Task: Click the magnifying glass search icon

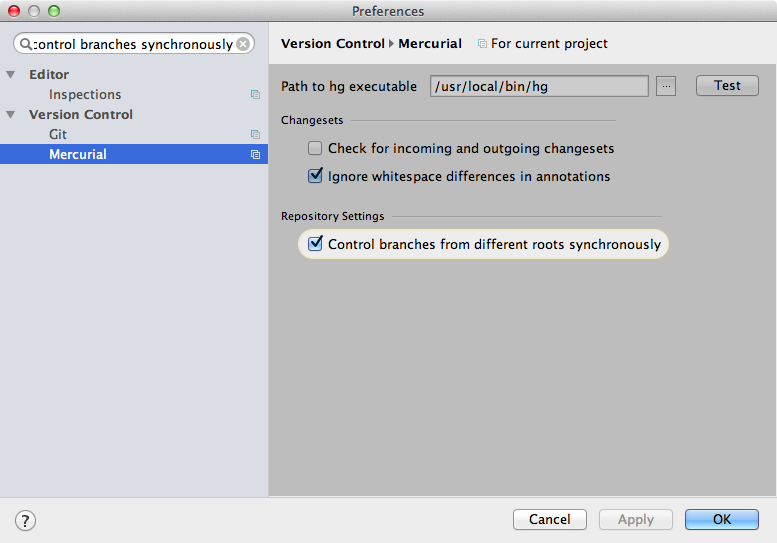Action: (25, 44)
